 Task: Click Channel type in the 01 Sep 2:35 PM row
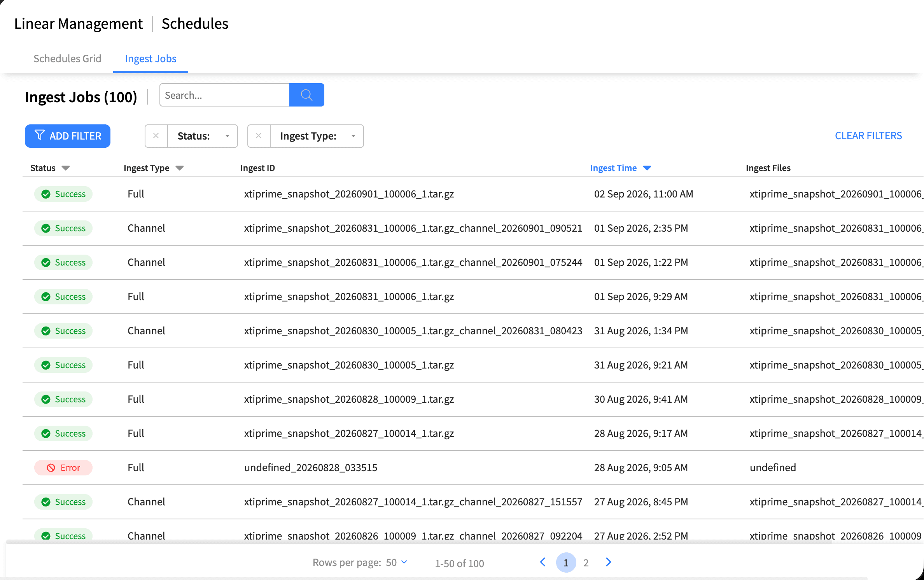(x=146, y=228)
